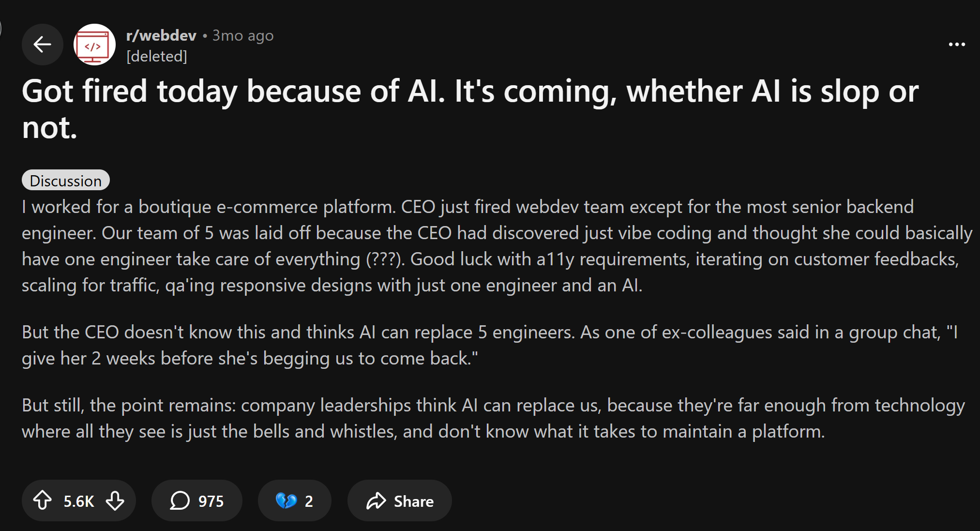
Task: Click the paragraph starting "I worked for a boutique"
Action: click(484, 246)
